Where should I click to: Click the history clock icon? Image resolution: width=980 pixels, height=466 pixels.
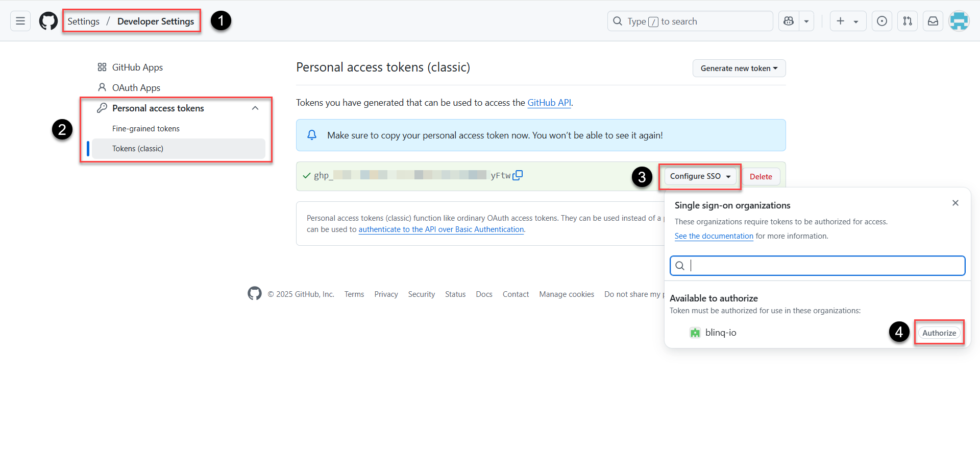coord(882,21)
